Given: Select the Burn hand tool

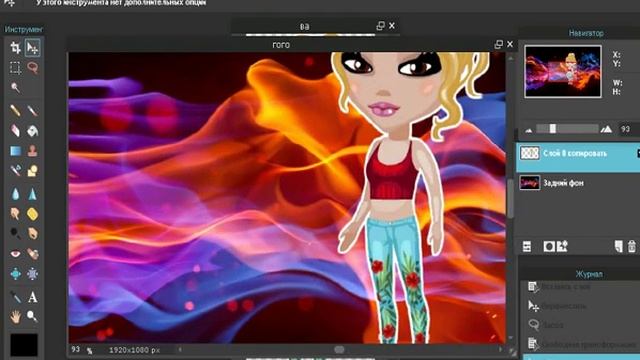Looking at the screenshot, I should pos(32,233).
